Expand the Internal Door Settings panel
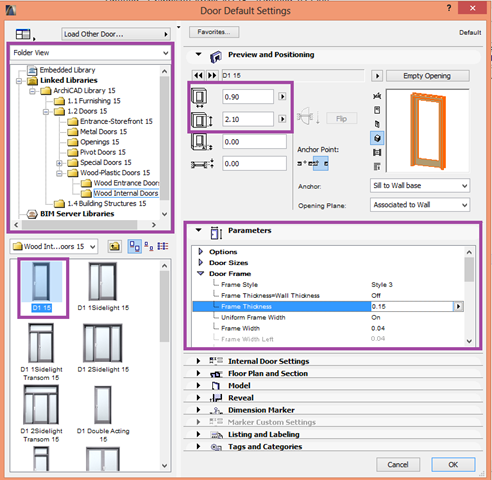Image resolution: width=492 pixels, height=480 pixels. [x=198, y=361]
